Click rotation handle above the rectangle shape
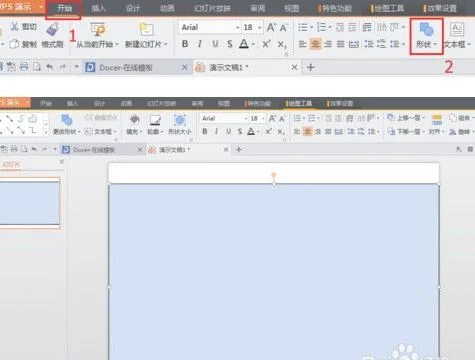475x360 pixels. 274,175
